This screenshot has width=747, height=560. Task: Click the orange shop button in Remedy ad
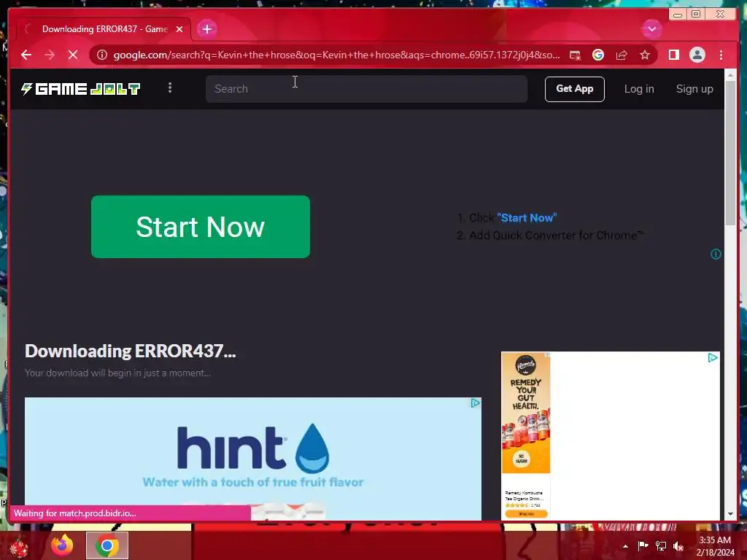tap(526, 514)
